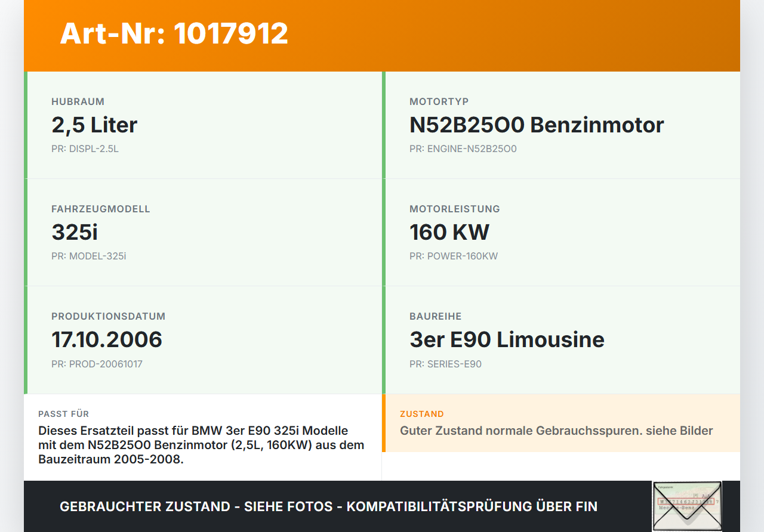Screen dimensions: 764x532
Task: Select the Art-Nr: 1017912 heading
Action: tap(174, 33)
